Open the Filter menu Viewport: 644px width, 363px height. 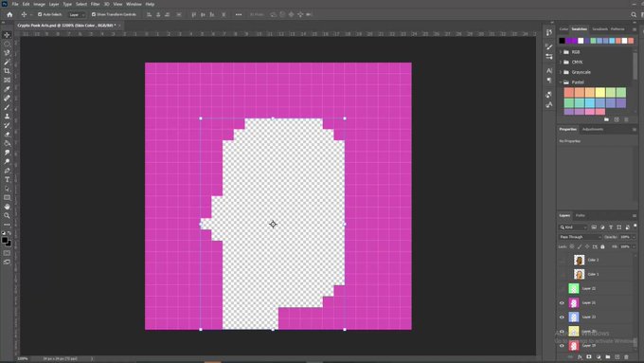coord(96,4)
